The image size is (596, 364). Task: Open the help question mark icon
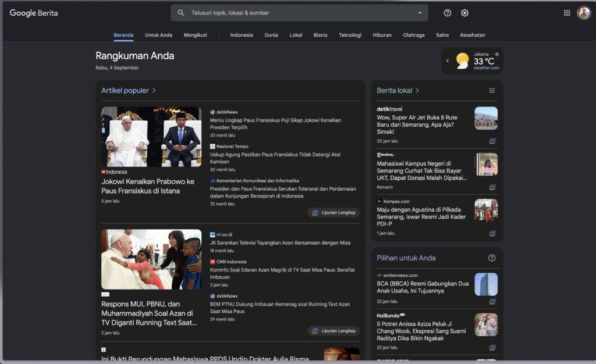pyautogui.click(x=448, y=13)
